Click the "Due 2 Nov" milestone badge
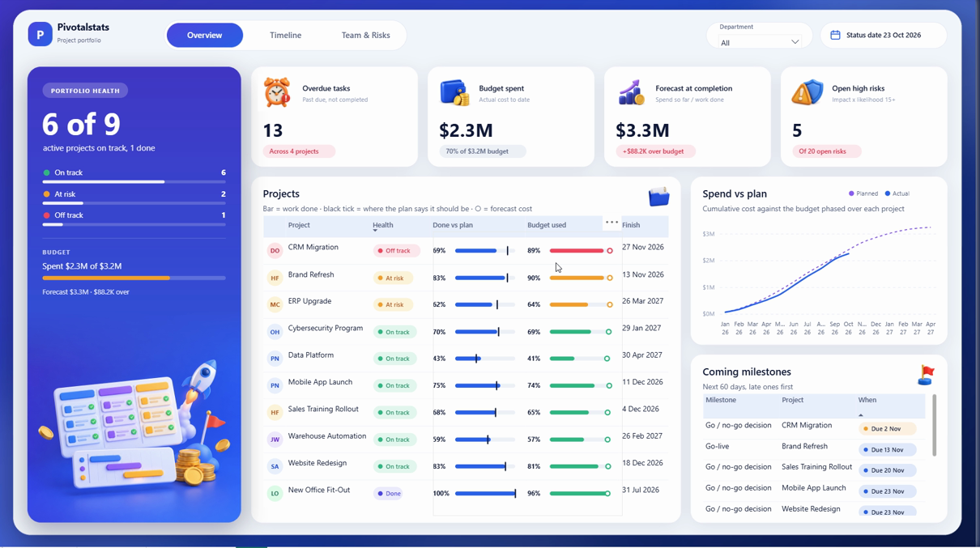980x548 pixels. (x=888, y=428)
